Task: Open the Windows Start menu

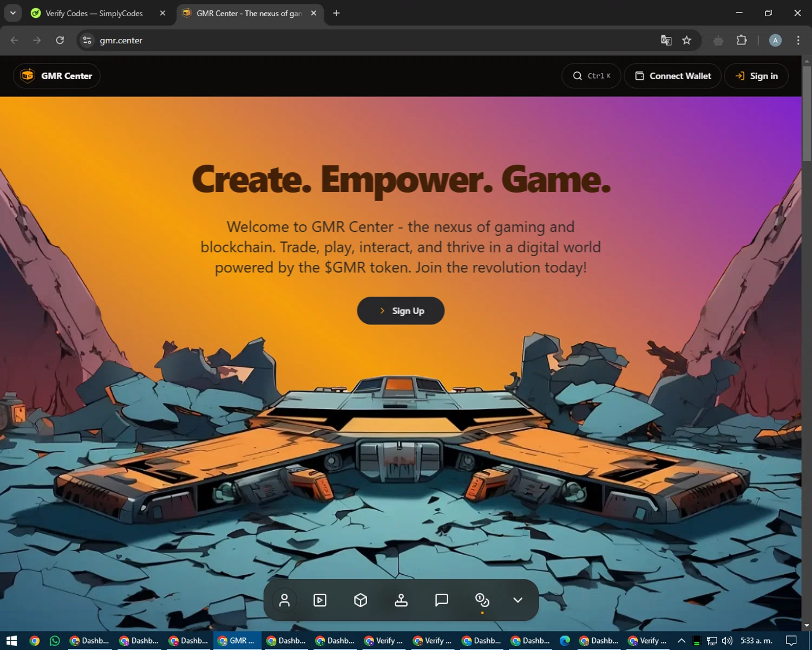Action: tap(11, 641)
